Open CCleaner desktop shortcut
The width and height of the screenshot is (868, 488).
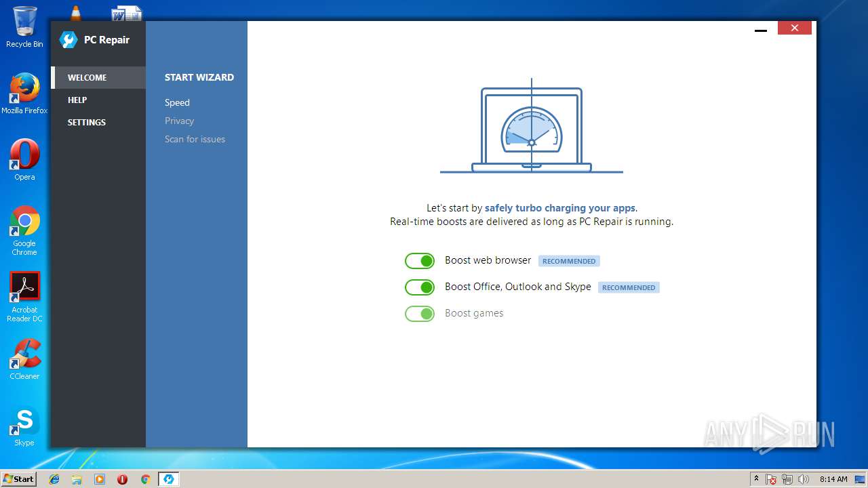click(x=24, y=359)
